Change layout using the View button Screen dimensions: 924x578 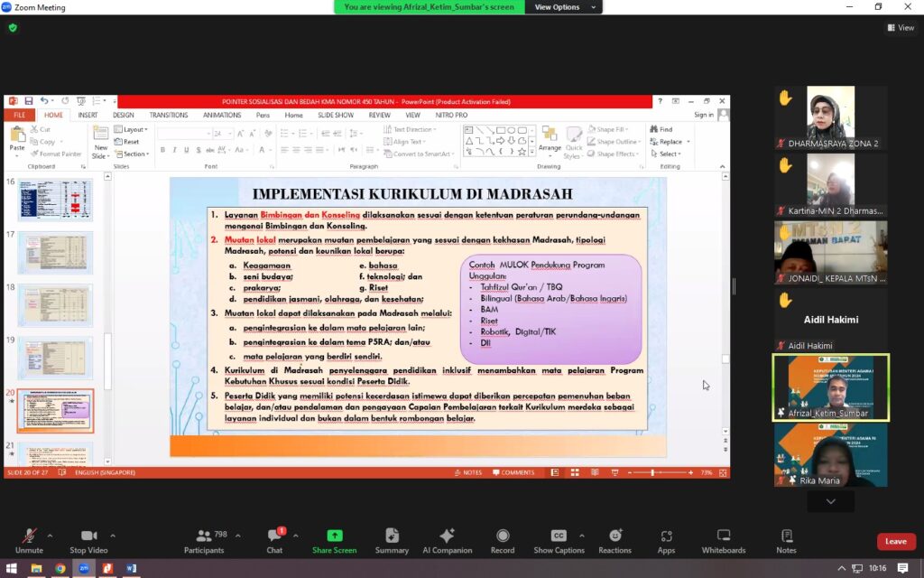[900, 28]
